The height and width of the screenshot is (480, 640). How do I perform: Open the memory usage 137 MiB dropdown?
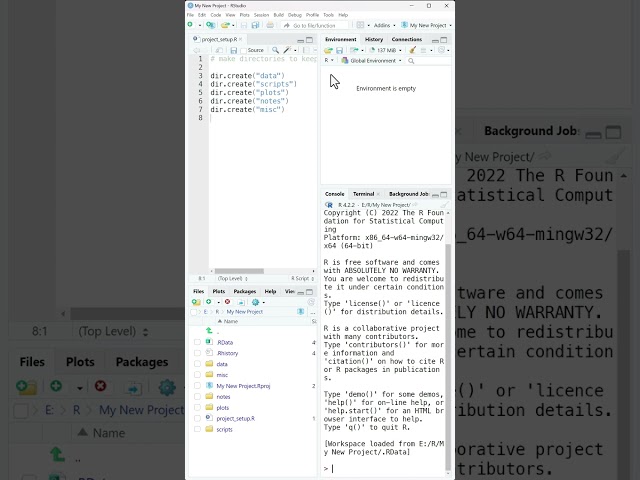[385, 50]
